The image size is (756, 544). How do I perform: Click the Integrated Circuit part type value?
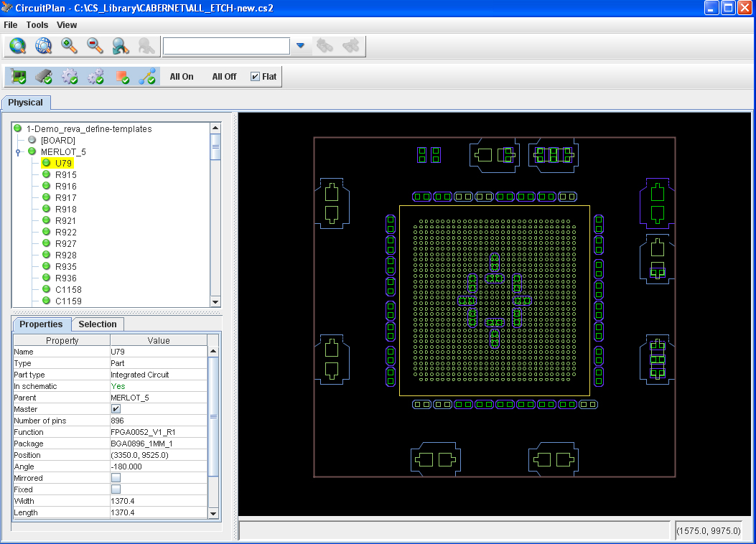tap(140, 375)
